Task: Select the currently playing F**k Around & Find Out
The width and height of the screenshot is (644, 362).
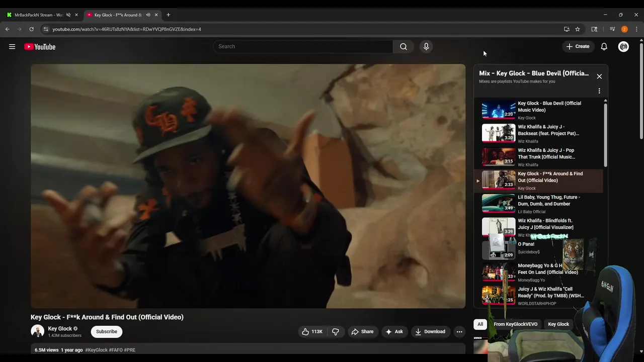Action: pyautogui.click(x=538, y=180)
